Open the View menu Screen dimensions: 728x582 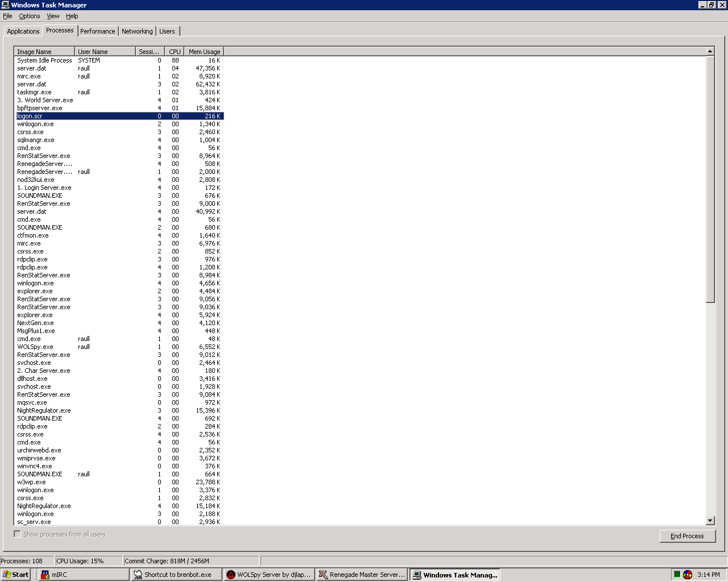tap(53, 16)
